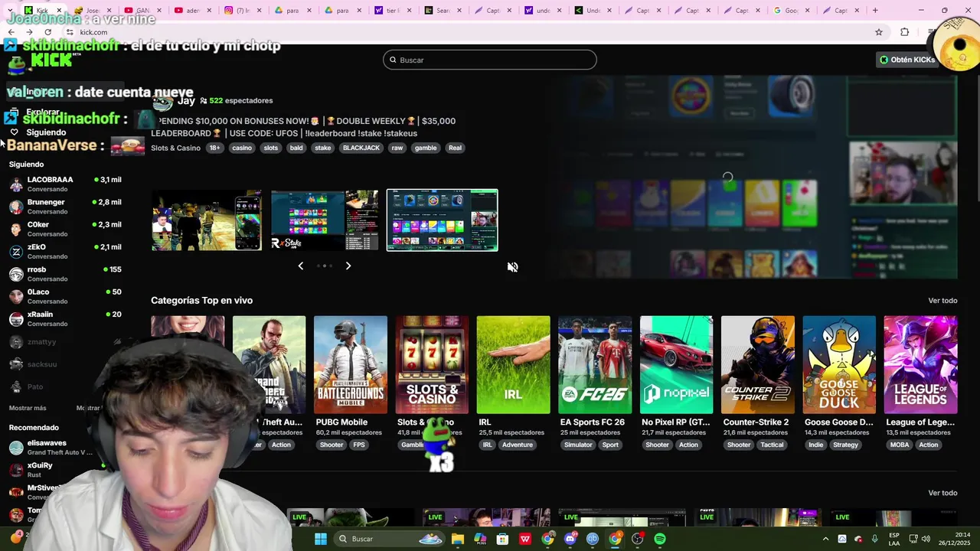Click the Chrome back arrow
The width and height of the screenshot is (980, 551).
coord(11,32)
